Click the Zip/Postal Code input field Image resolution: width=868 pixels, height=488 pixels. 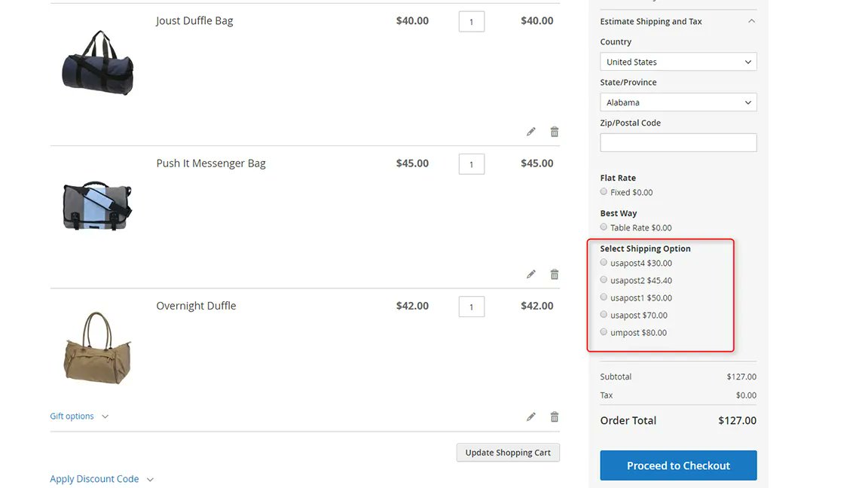click(677, 142)
